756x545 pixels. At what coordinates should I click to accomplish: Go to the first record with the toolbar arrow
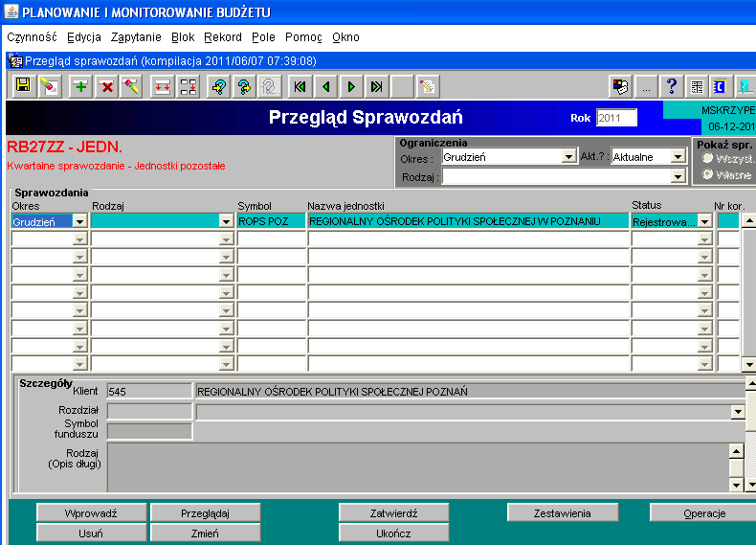pos(300,86)
